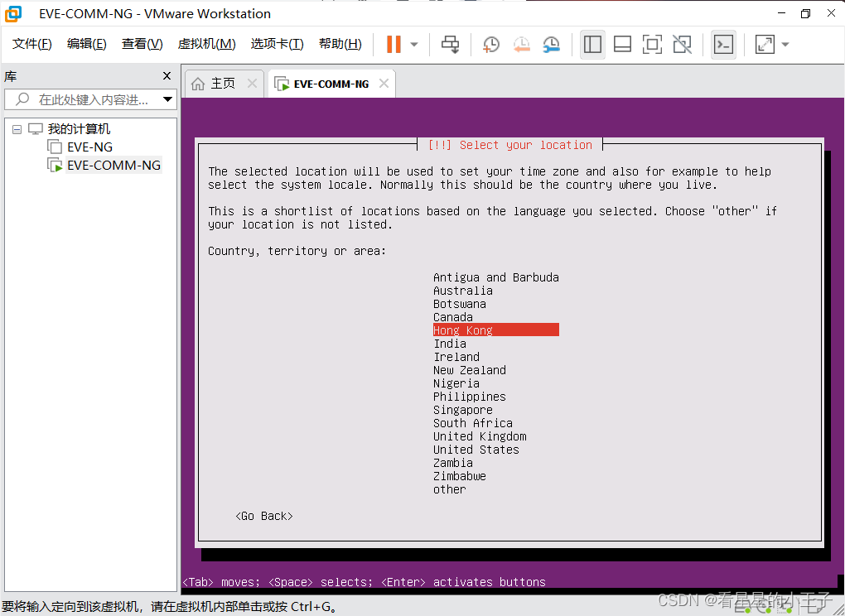This screenshot has width=845, height=616.
Task: Select 我的计算机 in the library tree
Action: tap(79, 129)
